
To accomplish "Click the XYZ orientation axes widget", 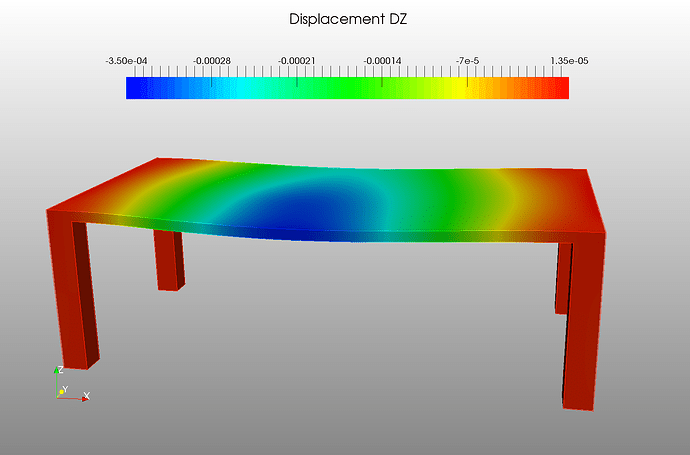I will [72, 384].
